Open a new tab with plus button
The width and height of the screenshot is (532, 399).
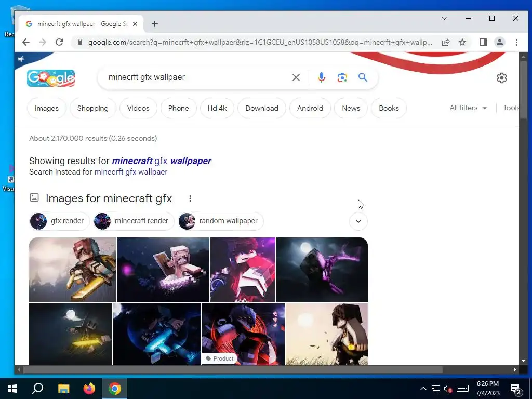click(x=155, y=24)
